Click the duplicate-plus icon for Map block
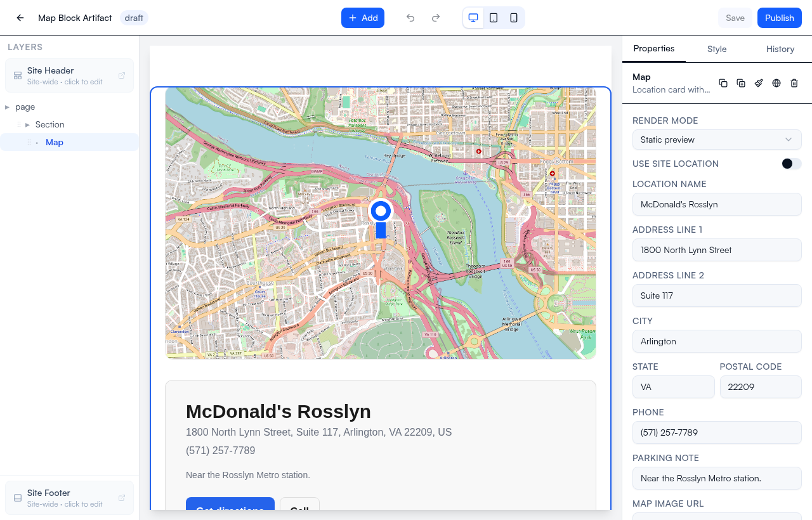Viewport: 812px width, 520px height. pyautogui.click(x=741, y=83)
